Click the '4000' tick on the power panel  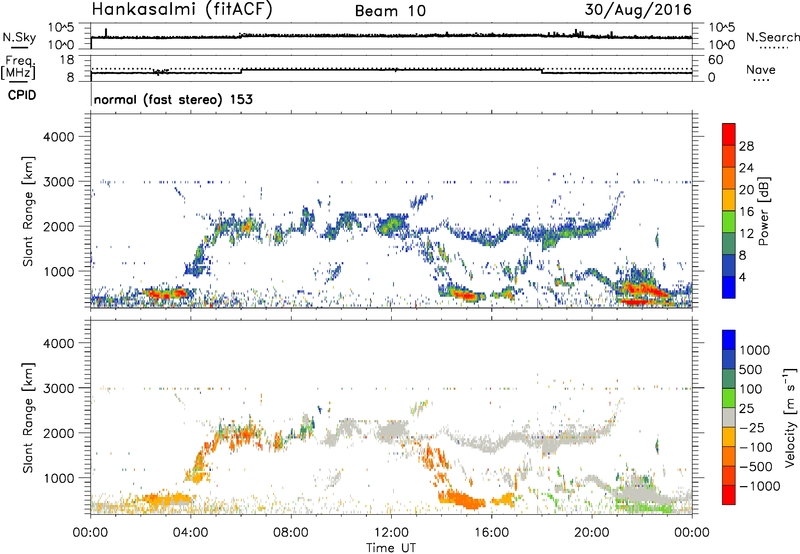pyautogui.click(x=58, y=137)
